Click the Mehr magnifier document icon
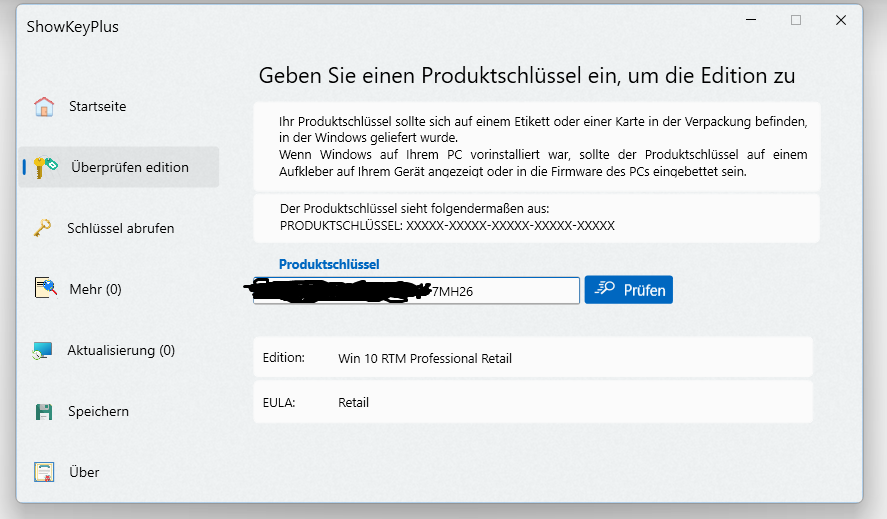887x519 pixels. pyautogui.click(x=46, y=288)
